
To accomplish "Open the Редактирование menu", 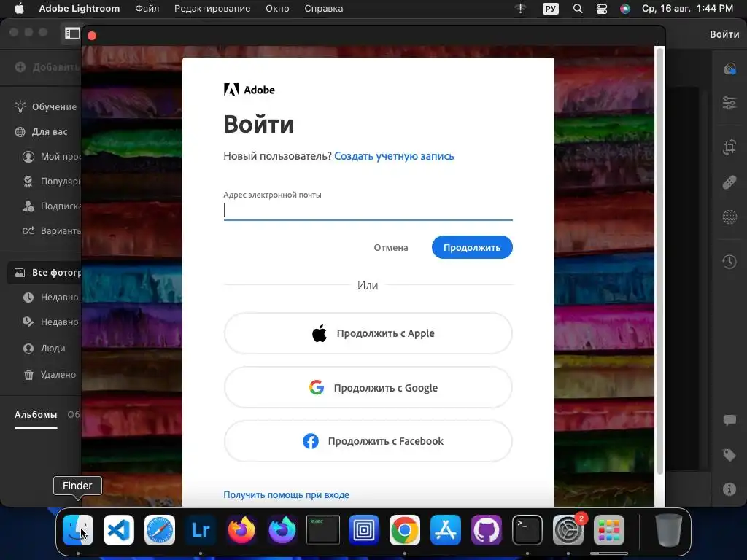I will (212, 9).
